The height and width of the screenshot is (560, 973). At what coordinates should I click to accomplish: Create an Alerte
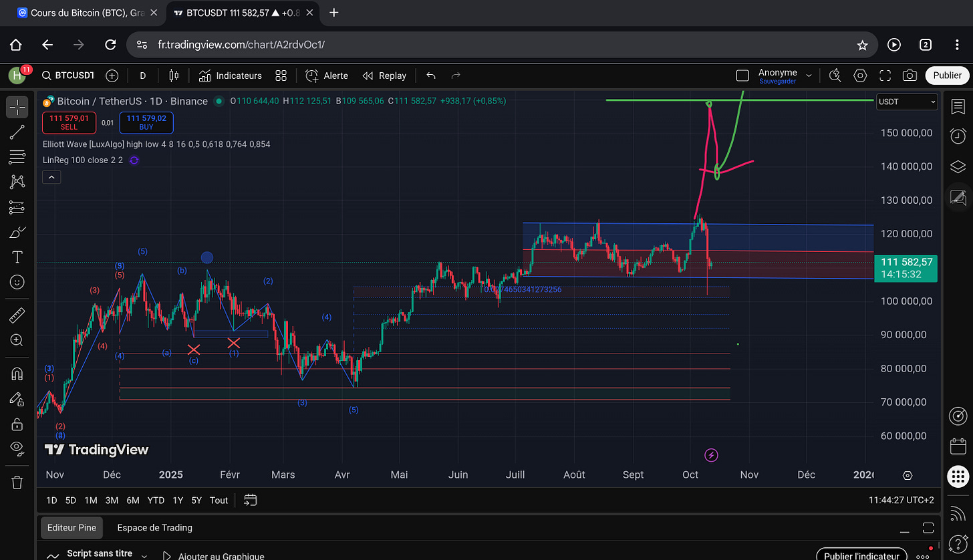tap(327, 76)
